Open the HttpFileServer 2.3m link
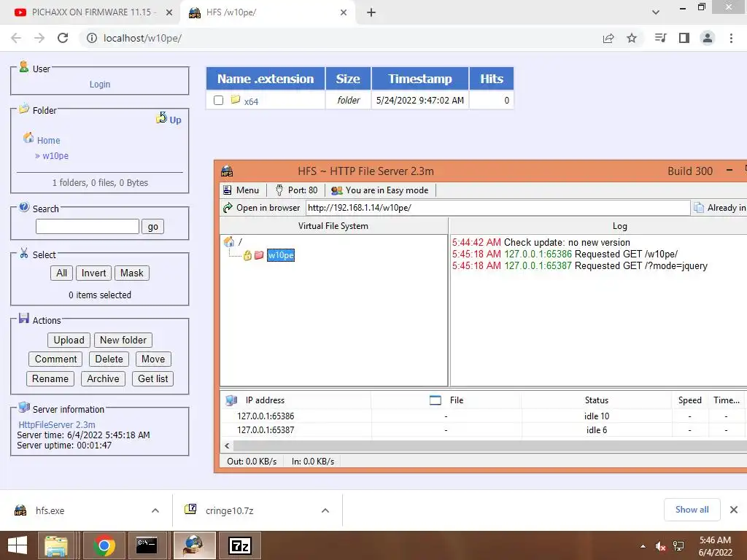This screenshot has height=560, width=747. tap(57, 424)
